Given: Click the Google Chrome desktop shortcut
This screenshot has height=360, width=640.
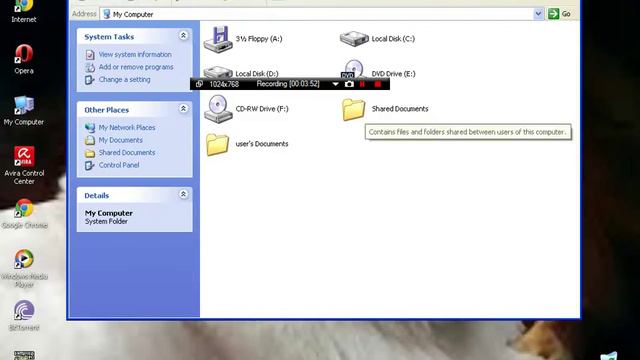Looking at the screenshot, I should coord(24,214).
